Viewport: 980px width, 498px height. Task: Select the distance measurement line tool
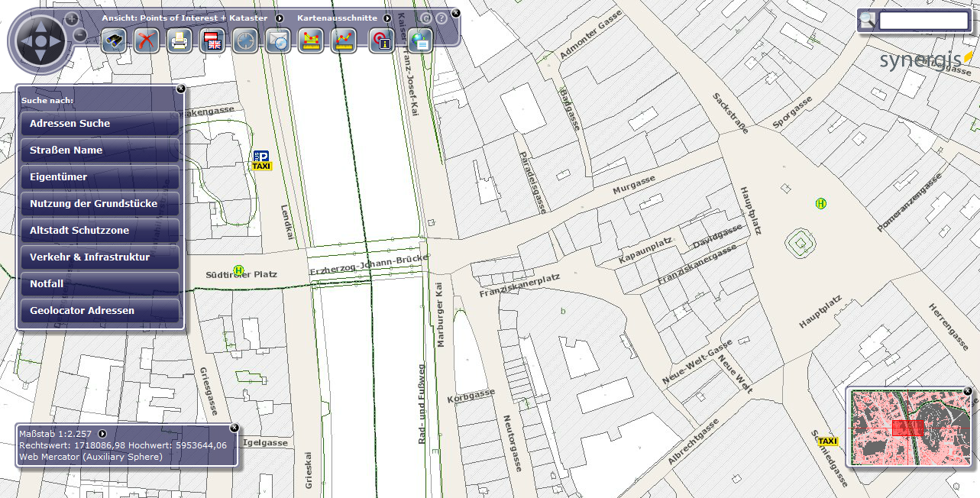(343, 40)
